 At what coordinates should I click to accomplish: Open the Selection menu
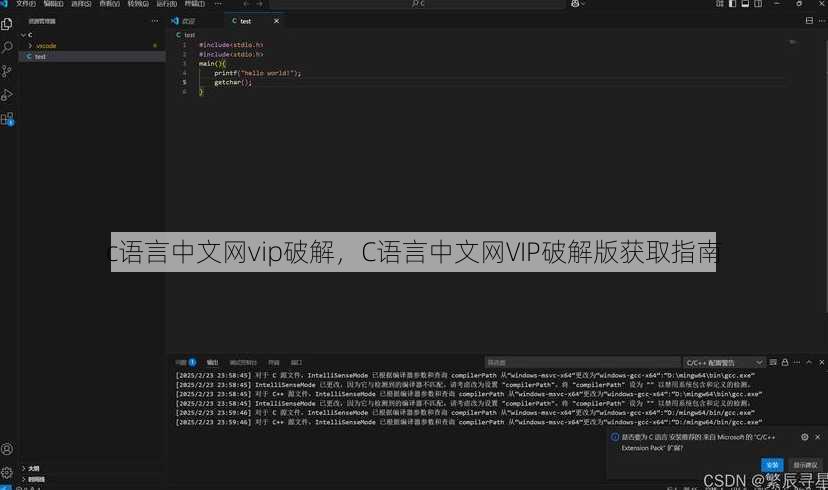[x=81, y=4]
